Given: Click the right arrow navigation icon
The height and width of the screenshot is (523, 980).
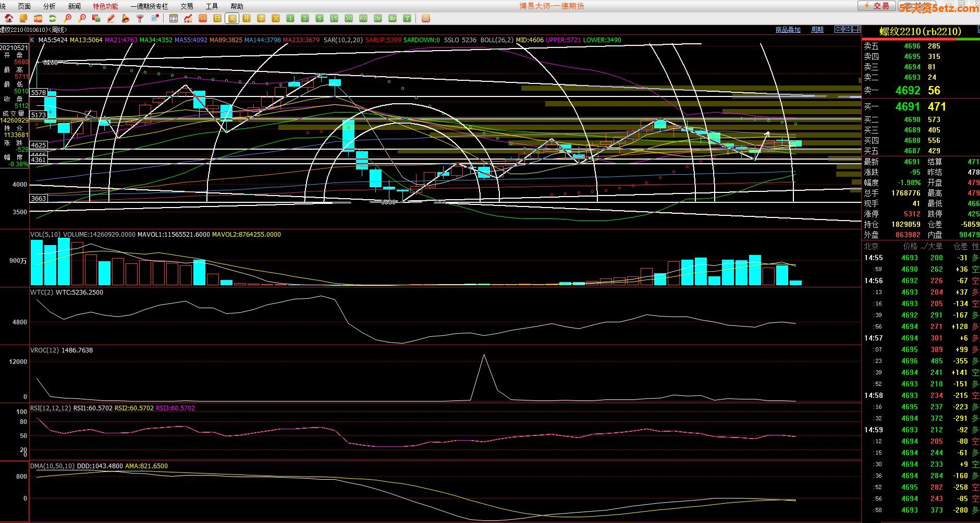Looking at the screenshot, I should 848,29.
